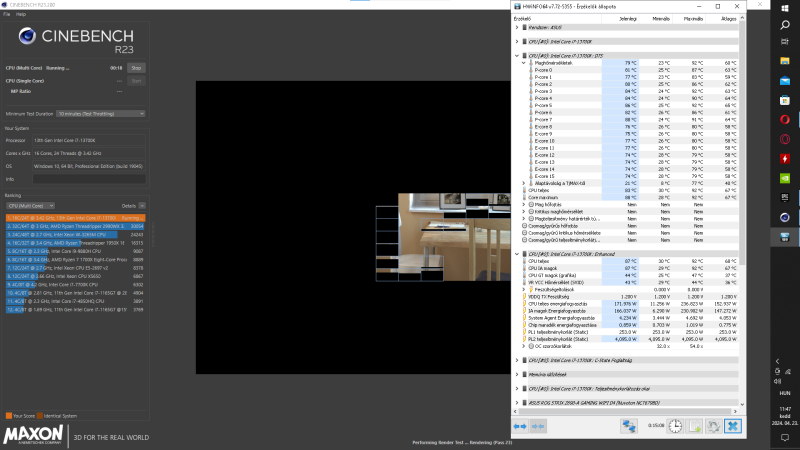Screen dimensions: 800x450
Task: Open Opera GX from taskbar
Action: click(x=785, y=139)
